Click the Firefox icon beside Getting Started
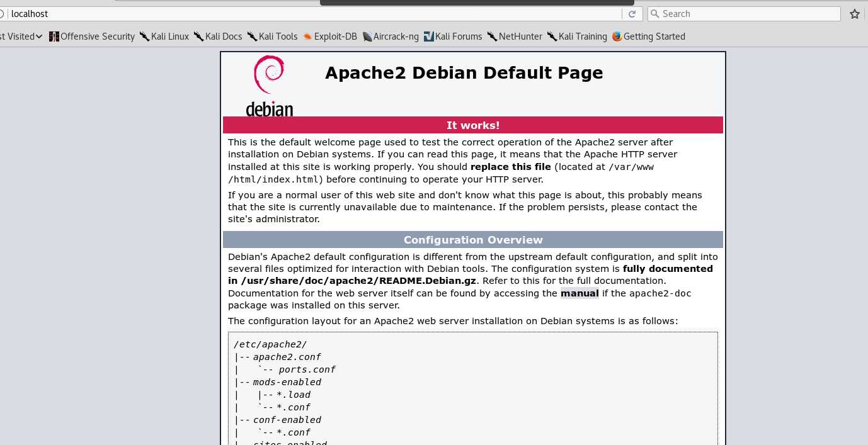The height and width of the screenshot is (445, 868). pyautogui.click(x=617, y=37)
